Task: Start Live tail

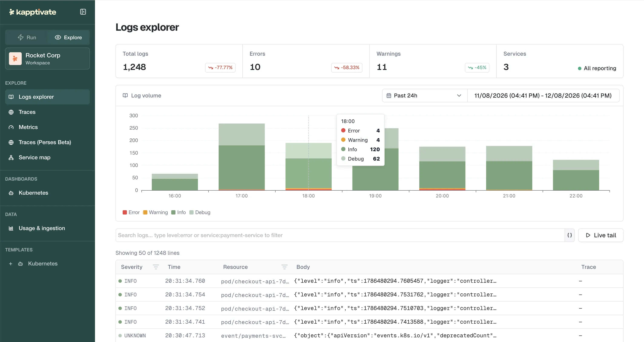Action: tap(601, 235)
